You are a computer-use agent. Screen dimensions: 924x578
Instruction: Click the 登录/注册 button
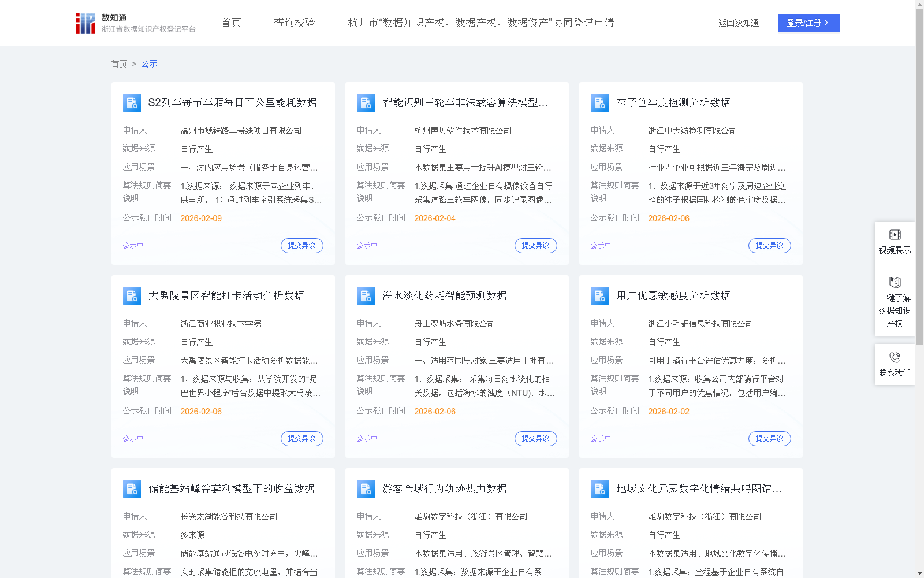point(808,23)
